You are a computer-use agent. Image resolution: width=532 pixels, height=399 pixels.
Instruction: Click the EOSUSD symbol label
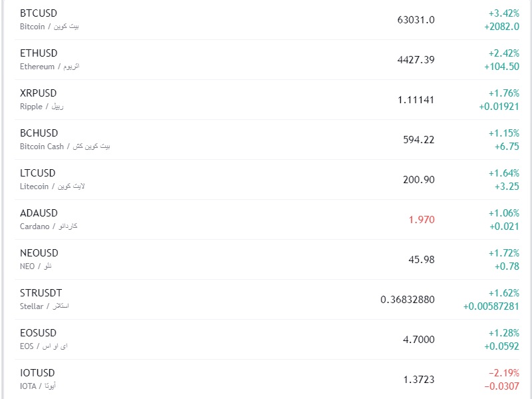click(38, 333)
